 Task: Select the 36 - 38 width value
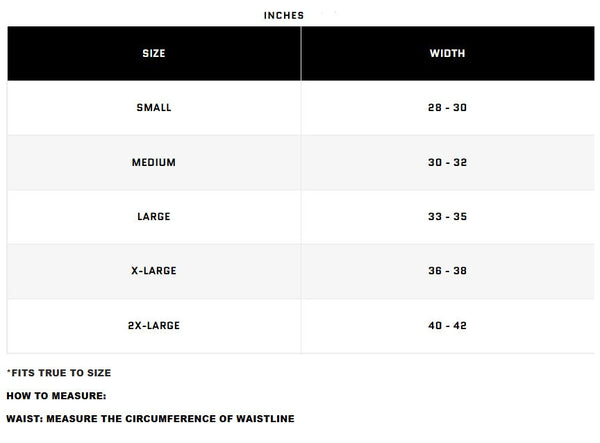[x=447, y=271]
